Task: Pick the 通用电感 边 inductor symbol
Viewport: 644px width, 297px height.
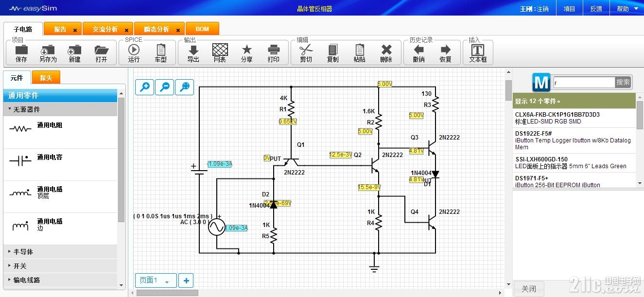Action: (20, 225)
